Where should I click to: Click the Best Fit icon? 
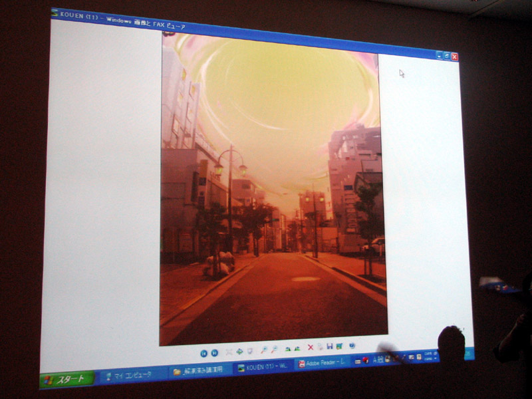(x=229, y=352)
